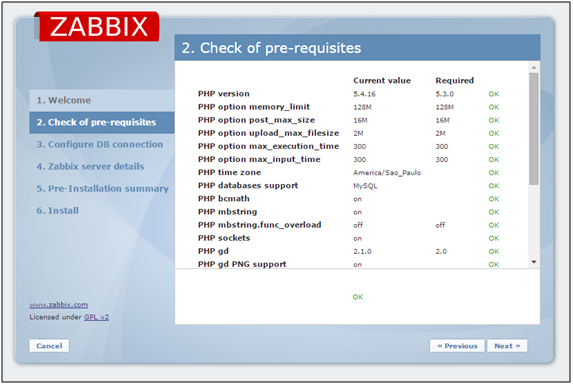Screen dimensions: 573x384
Task: Click the PHP option upload_max_filesize label
Action: click(x=269, y=133)
